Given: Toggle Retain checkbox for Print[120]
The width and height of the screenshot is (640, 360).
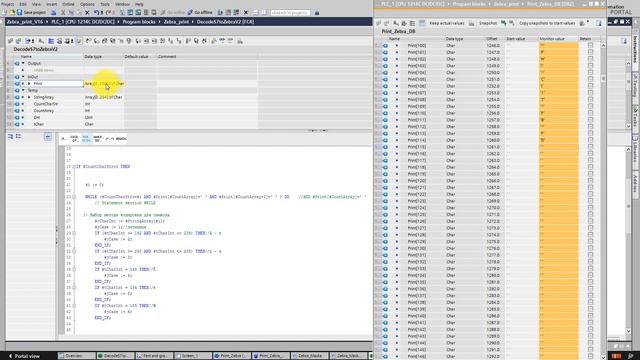Looking at the screenshot, I should pos(591,181).
